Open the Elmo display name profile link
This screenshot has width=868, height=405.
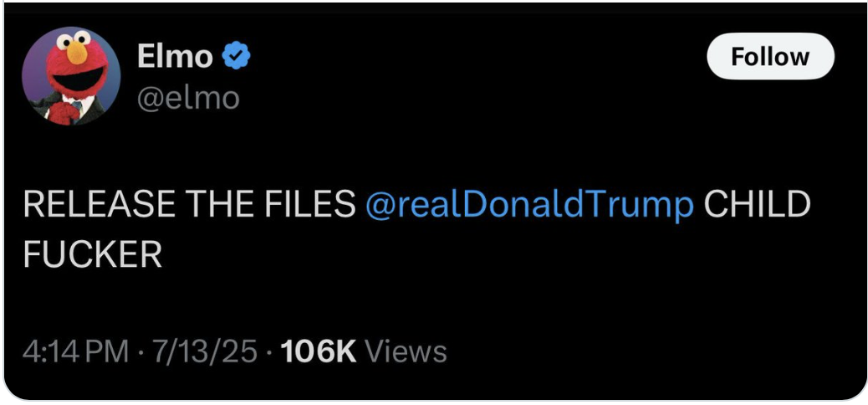tap(174, 57)
